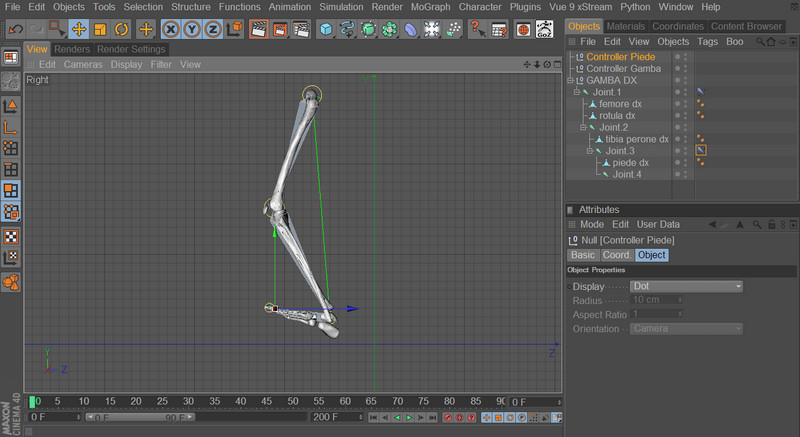
Task: Select the Move tool in top toolbar
Action: (x=79, y=29)
